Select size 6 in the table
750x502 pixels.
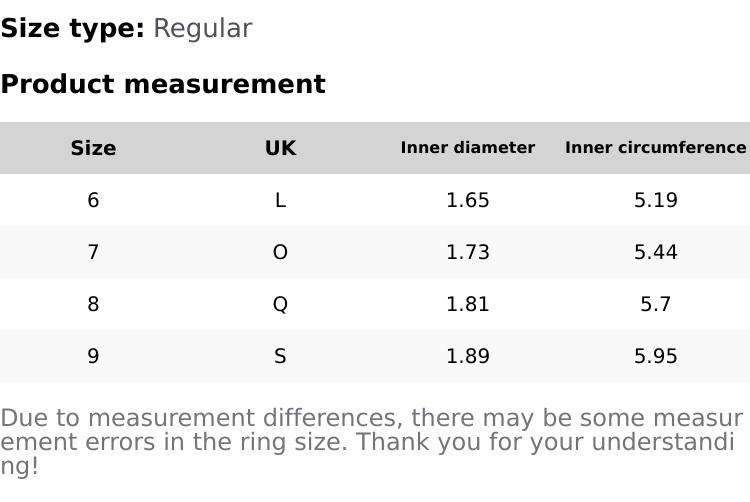pyautogui.click(x=93, y=200)
